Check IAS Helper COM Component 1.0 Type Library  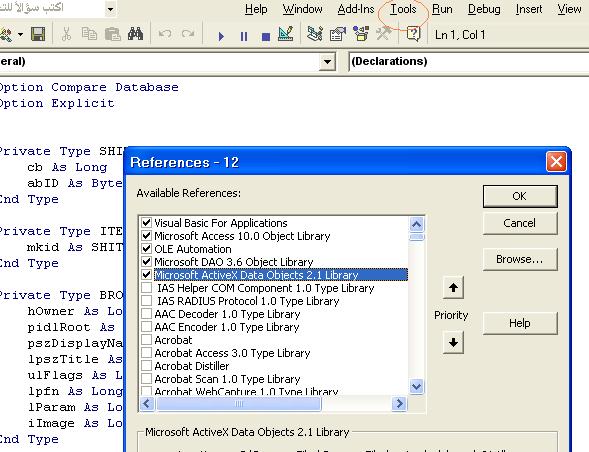pos(146,288)
